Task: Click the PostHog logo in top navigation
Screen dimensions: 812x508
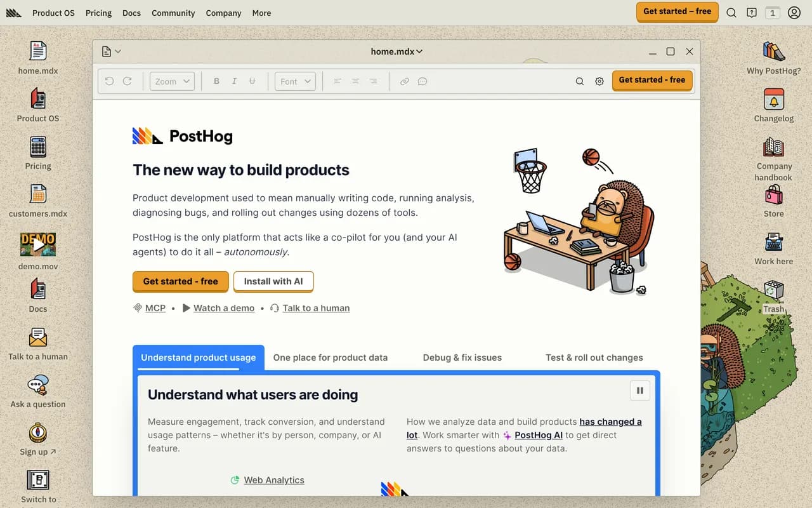Action: [14, 13]
